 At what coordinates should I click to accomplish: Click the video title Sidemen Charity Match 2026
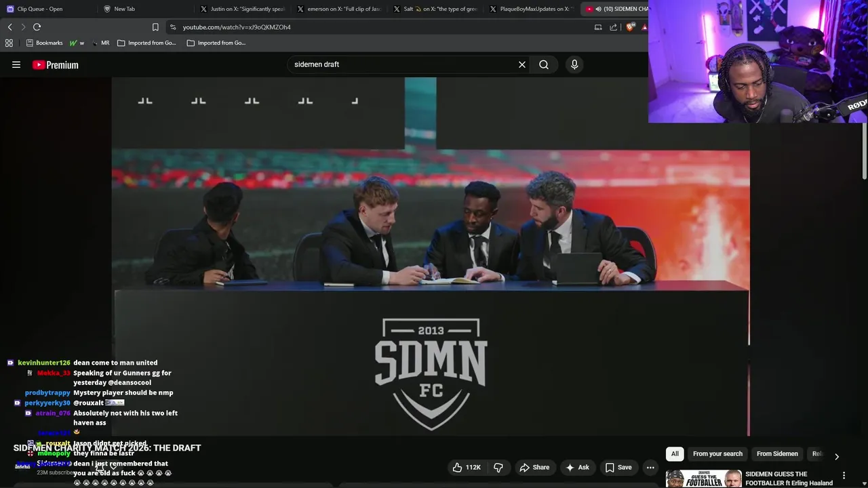tap(107, 448)
